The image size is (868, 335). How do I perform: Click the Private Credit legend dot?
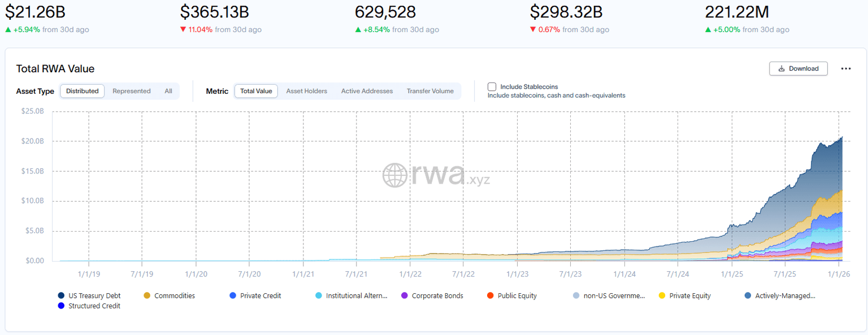pyautogui.click(x=233, y=295)
